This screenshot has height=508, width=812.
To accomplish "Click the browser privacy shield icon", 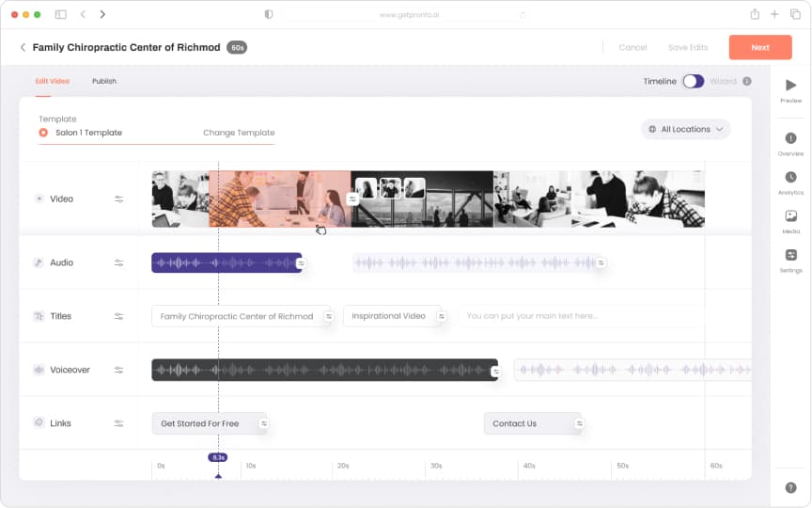I will point(268,14).
